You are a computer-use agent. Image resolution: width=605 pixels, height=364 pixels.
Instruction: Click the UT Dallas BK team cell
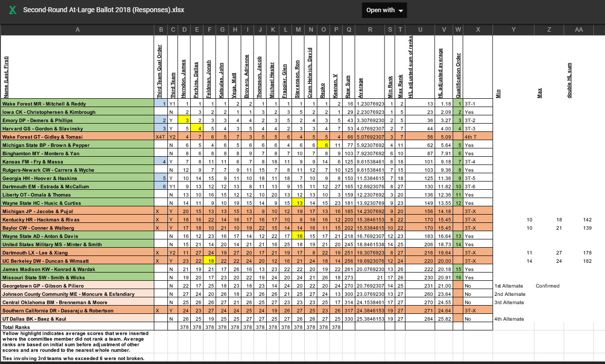tap(77, 319)
